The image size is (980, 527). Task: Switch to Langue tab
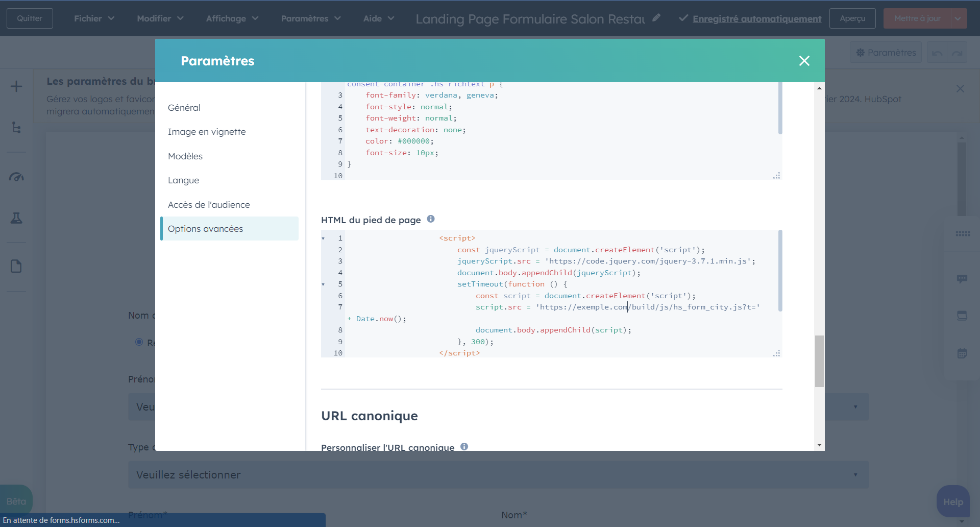click(229, 180)
